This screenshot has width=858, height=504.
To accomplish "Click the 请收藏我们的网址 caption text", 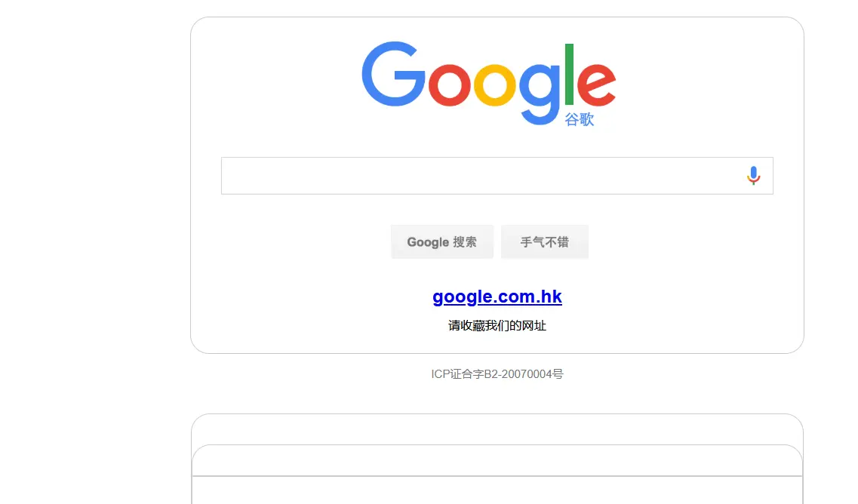I will [497, 326].
